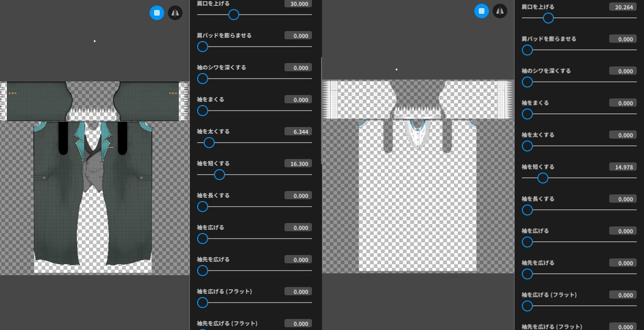Select 肩パッドを膨らませる value field in green coat panel

pyautogui.click(x=298, y=35)
